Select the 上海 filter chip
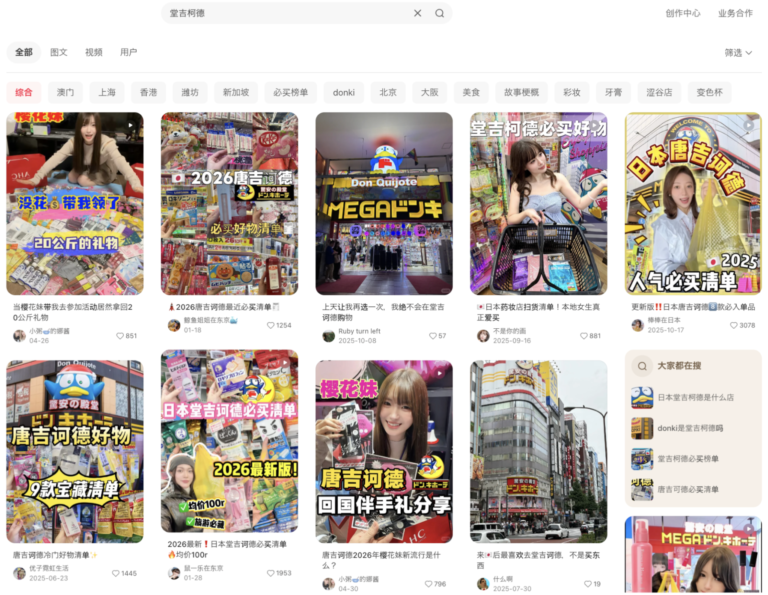 pyautogui.click(x=107, y=92)
